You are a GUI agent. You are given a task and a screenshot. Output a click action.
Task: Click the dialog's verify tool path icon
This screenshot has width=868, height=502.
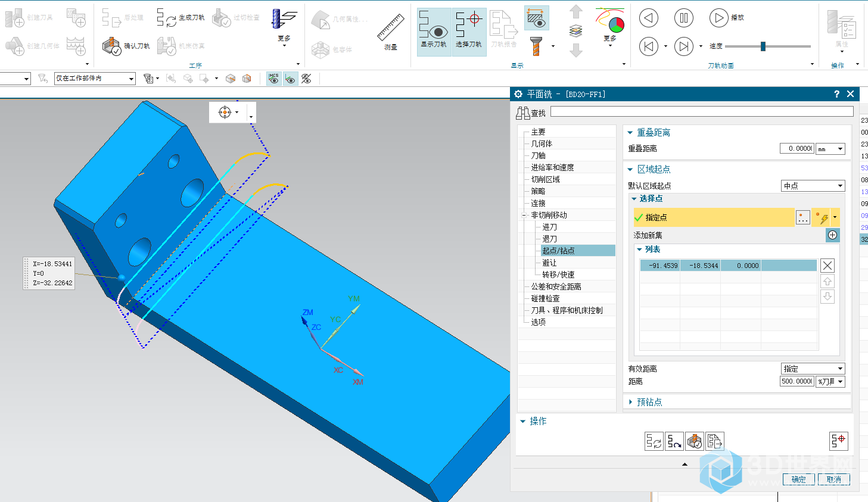[695, 441]
